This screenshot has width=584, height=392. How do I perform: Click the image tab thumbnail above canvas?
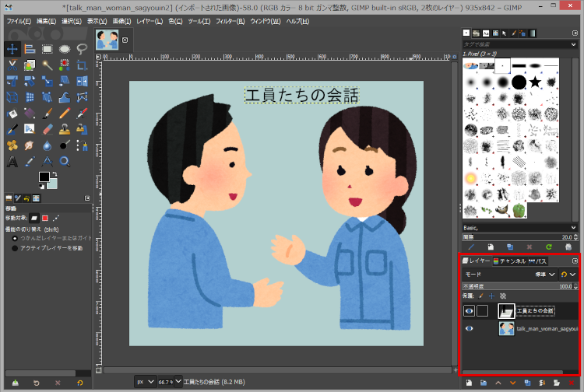tap(107, 40)
